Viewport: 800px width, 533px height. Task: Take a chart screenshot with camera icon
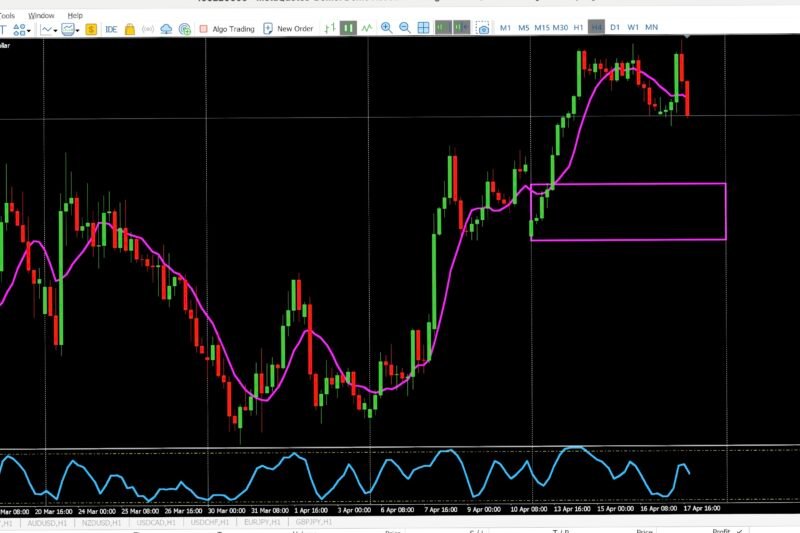pyautogui.click(x=483, y=28)
